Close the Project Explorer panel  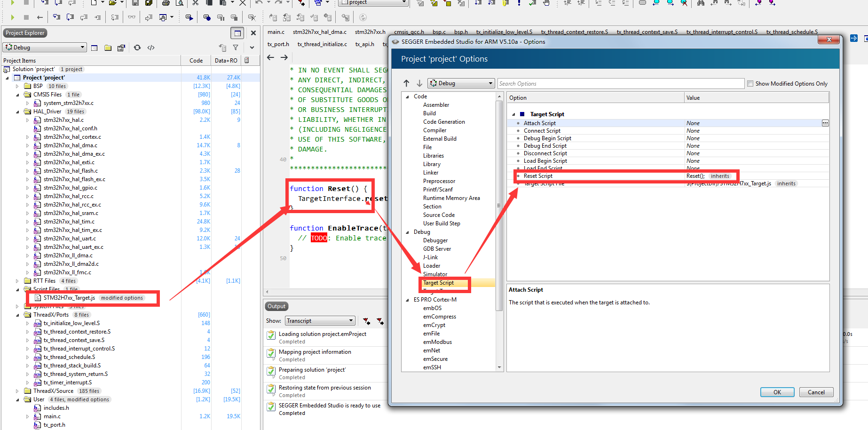[253, 33]
